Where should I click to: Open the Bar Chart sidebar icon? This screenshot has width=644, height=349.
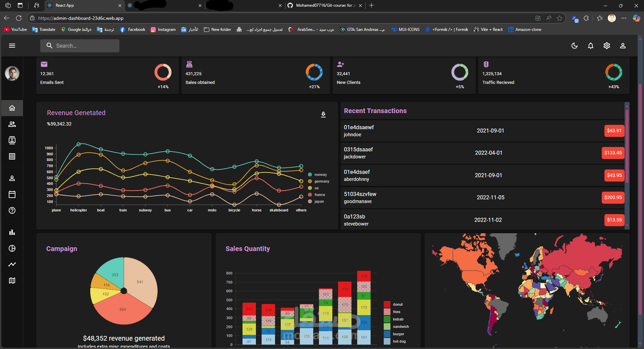point(12,232)
